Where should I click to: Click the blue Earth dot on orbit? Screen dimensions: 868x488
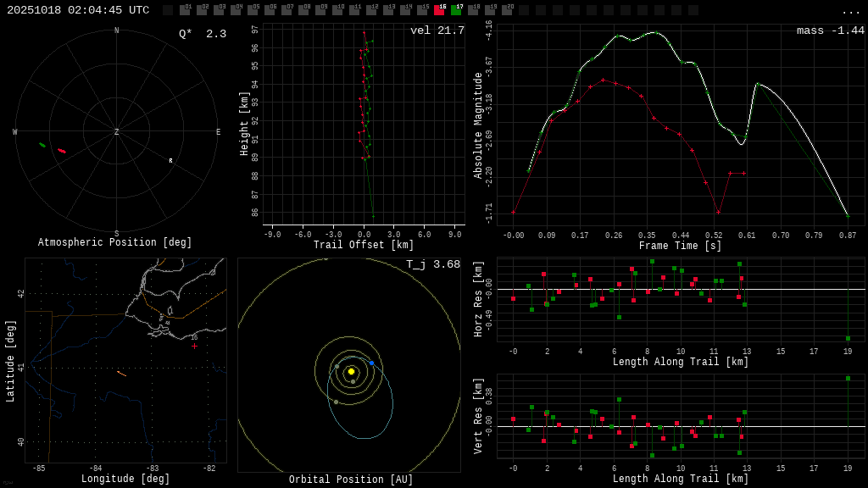371,363
